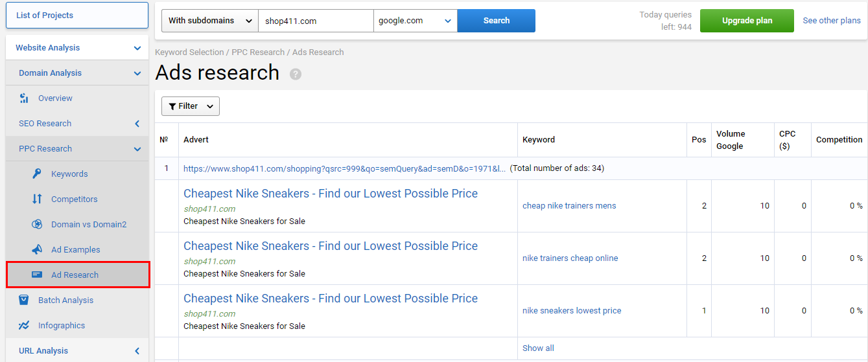Click the help question mark icon
868x362 pixels.
(x=296, y=74)
